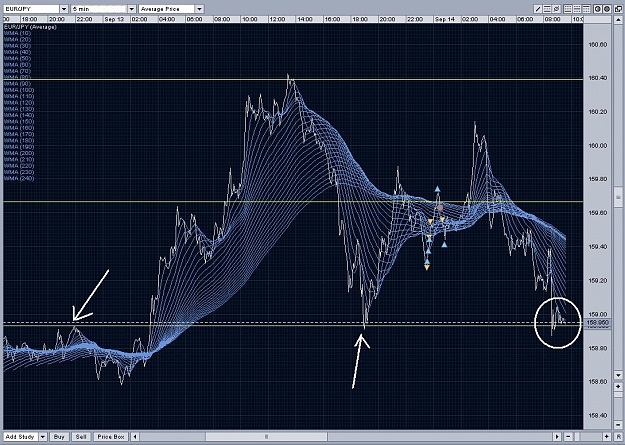Open the EUR/JPY symbol dropdown
The image size is (625, 445).
click(64, 9)
